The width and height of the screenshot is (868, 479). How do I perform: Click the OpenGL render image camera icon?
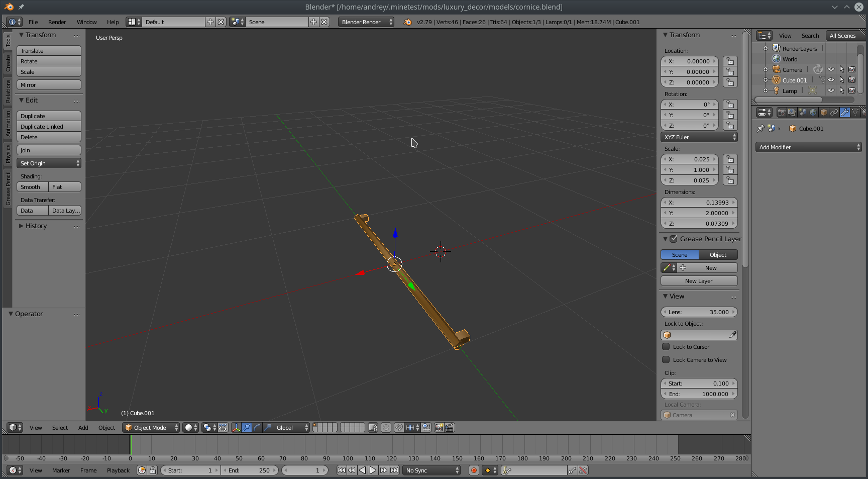[x=439, y=428]
